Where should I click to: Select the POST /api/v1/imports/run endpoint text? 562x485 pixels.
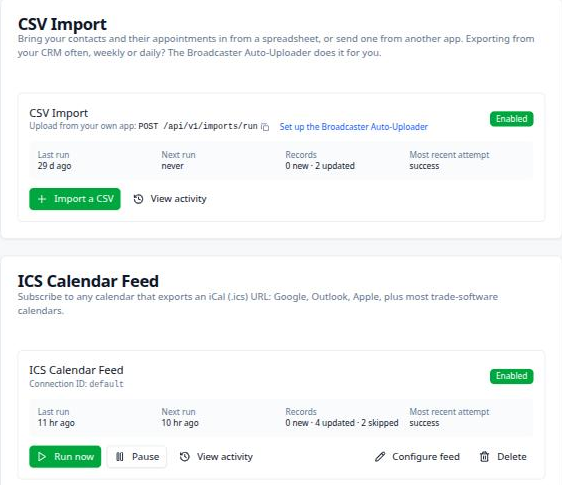click(x=198, y=127)
